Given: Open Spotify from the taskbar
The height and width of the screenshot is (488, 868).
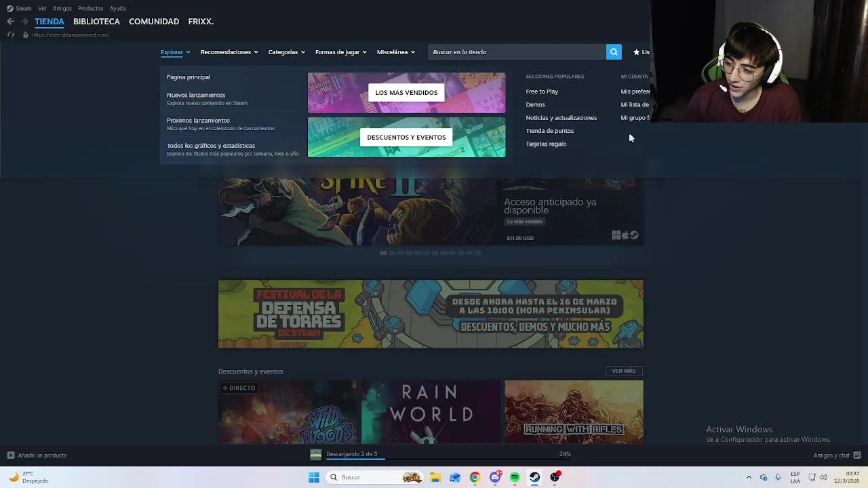Looking at the screenshot, I should pyautogui.click(x=515, y=477).
